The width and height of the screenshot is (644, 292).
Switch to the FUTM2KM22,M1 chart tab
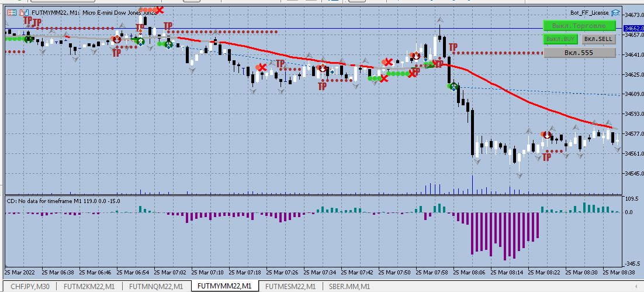point(89,286)
